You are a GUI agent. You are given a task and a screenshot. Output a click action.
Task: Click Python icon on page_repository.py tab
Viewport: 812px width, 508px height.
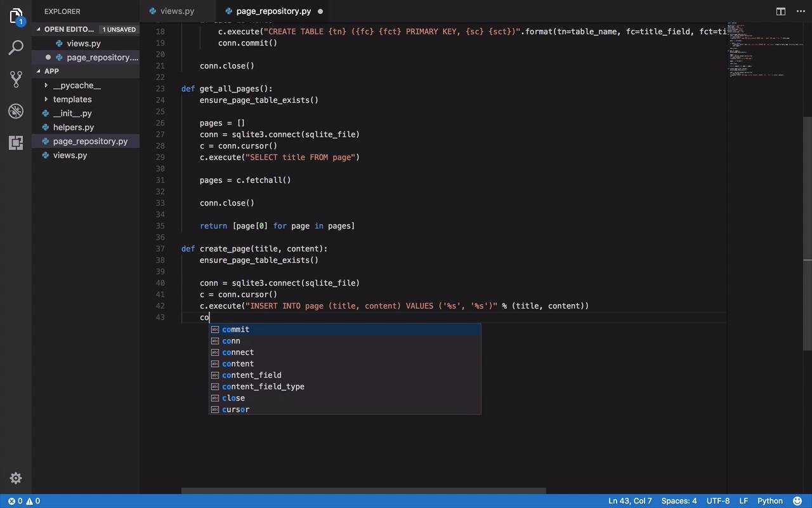pyautogui.click(x=228, y=11)
